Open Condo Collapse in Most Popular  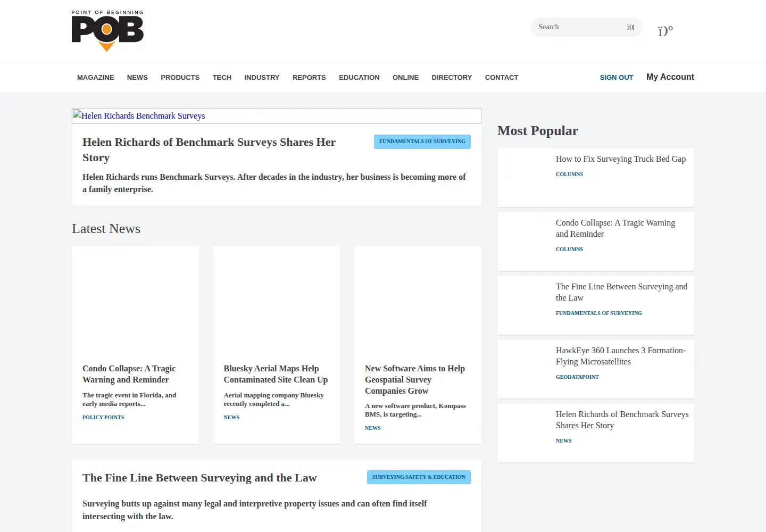coord(615,228)
